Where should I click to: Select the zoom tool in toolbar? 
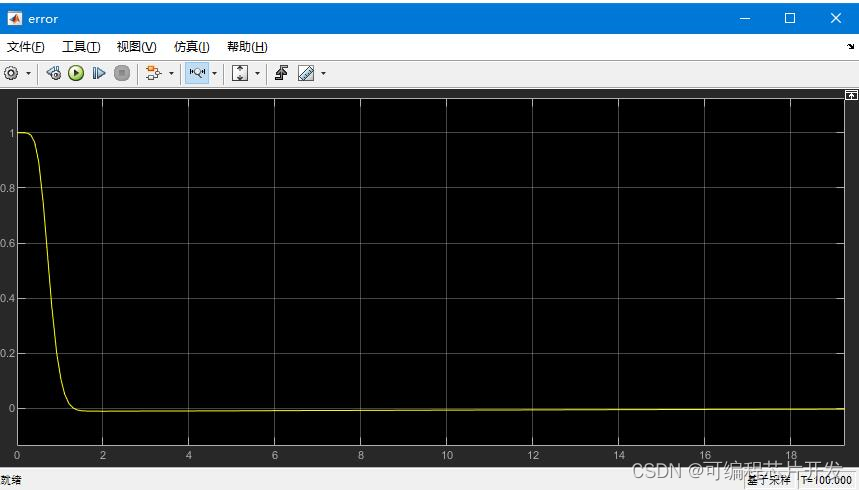click(197, 73)
